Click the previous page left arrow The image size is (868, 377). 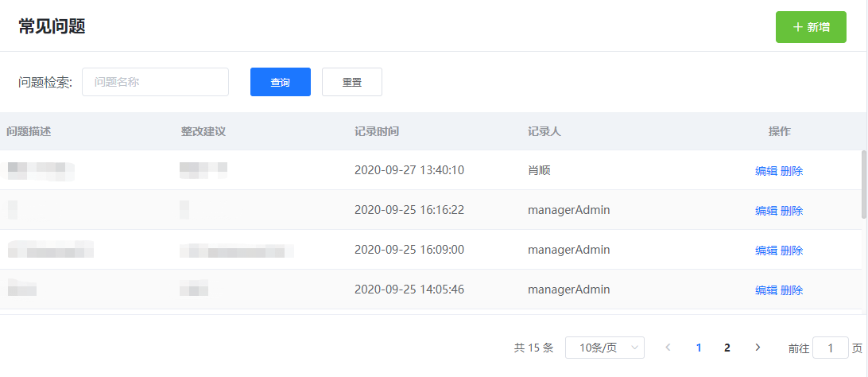point(668,348)
